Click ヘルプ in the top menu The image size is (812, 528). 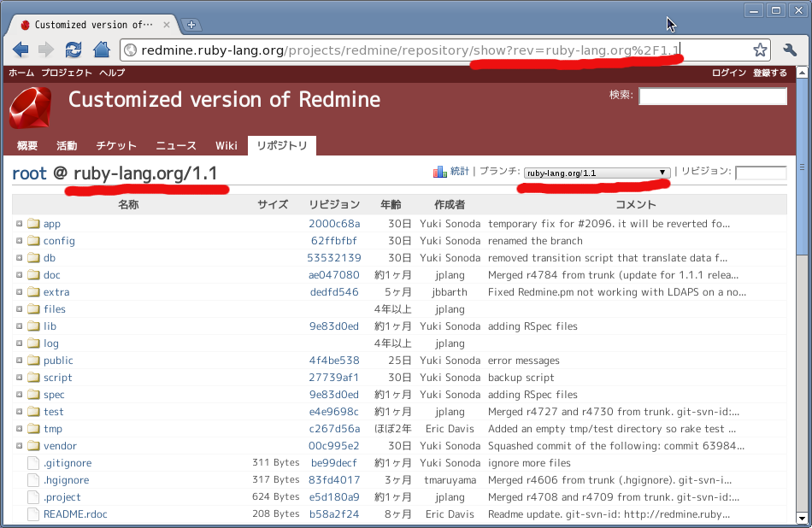[112, 73]
